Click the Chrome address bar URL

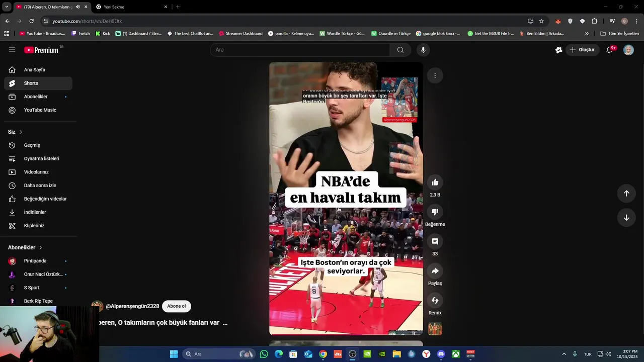tap(87, 21)
